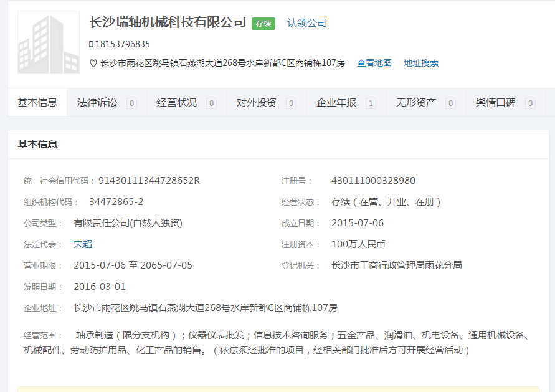This screenshot has width=555, height=392.
Task: Open the 认领公司 claim company link
Action: 306,23
